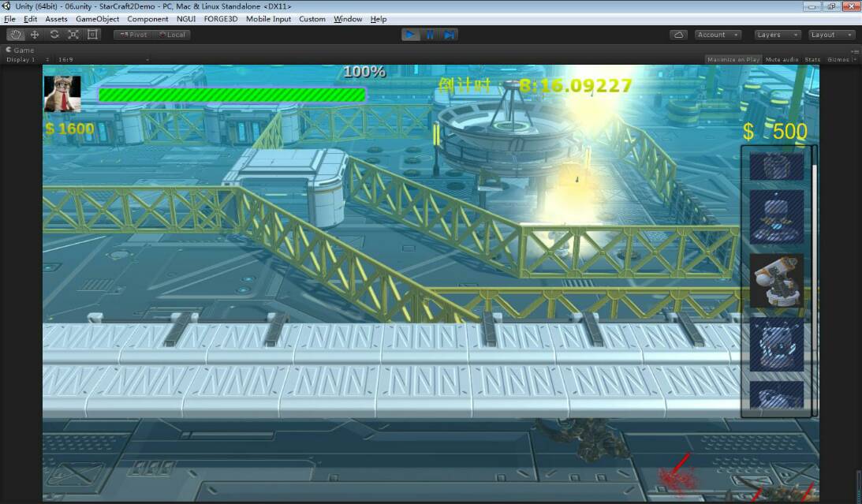The width and height of the screenshot is (862, 504).
Task: Open the NGUI menu
Action: click(x=186, y=19)
